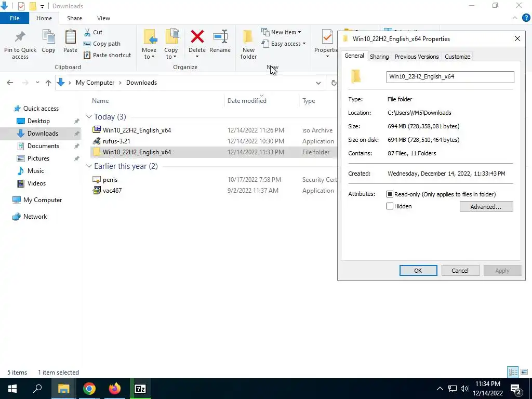Click the Copy ribbon icon

point(48,37)
